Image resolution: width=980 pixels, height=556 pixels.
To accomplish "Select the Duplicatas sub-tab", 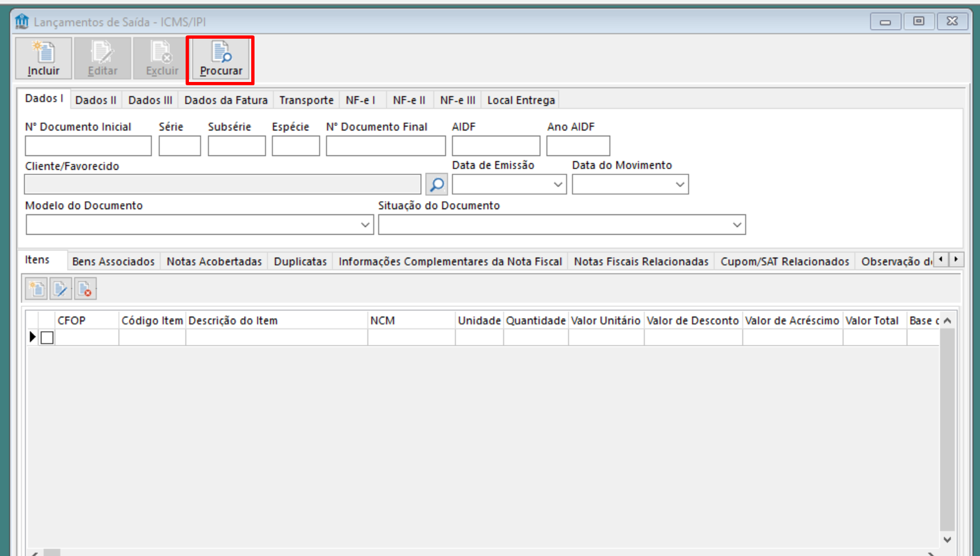I will (300, 262).
